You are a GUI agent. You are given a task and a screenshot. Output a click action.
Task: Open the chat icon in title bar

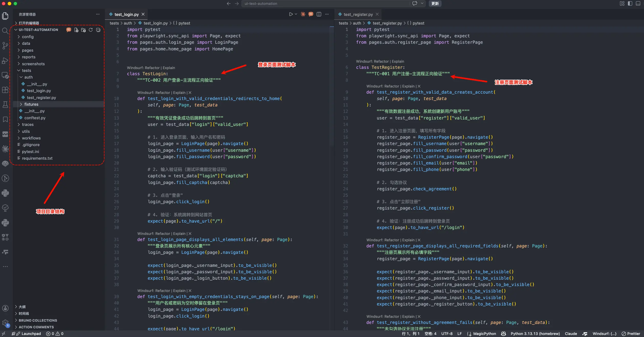[x=415, y=4]
